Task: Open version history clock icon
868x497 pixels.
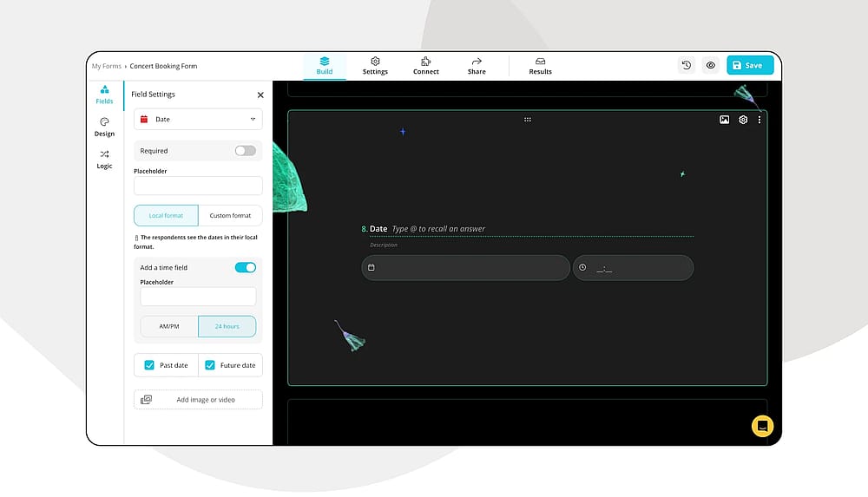Action: click(x=687, y=65)
